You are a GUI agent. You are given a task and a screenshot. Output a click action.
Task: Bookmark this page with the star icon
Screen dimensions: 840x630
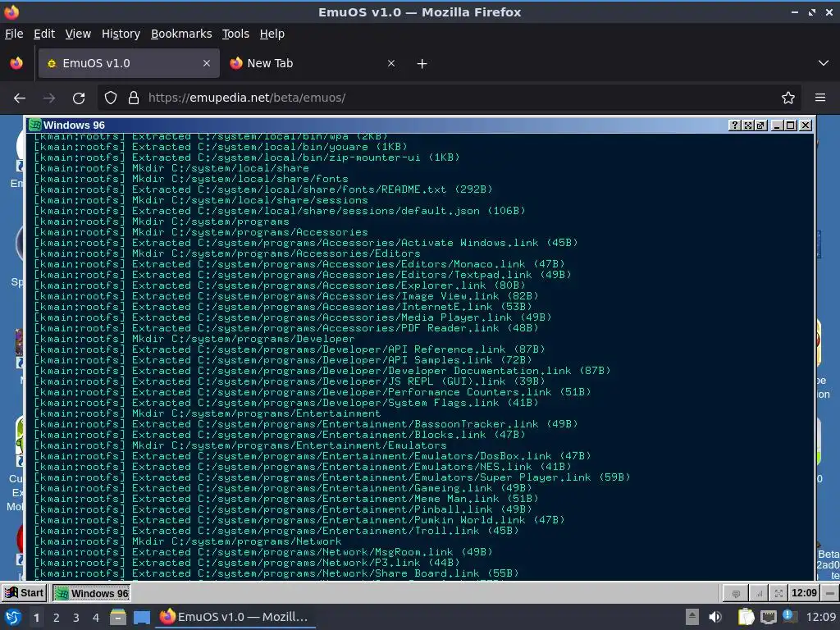[788, 98]
